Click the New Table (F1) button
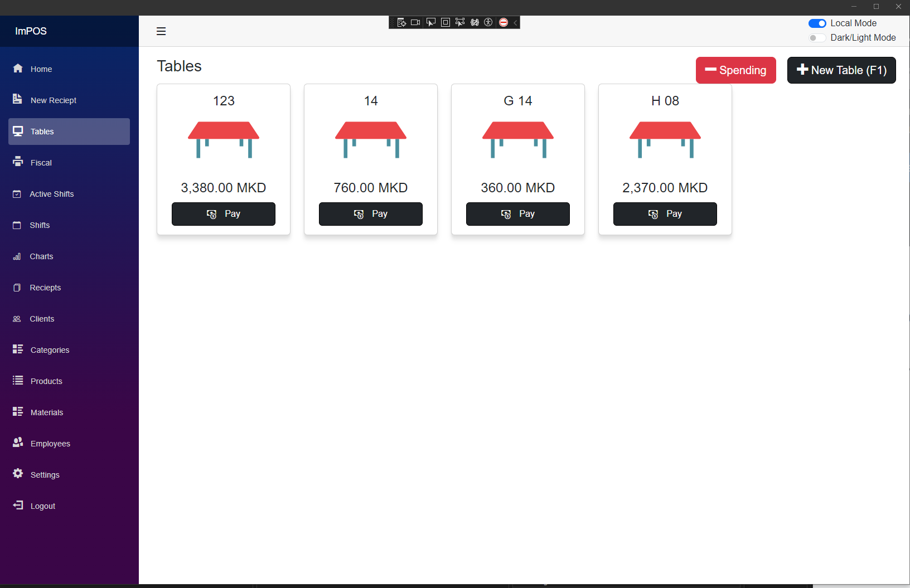910x588 pixels. click(x=841, y=70)
